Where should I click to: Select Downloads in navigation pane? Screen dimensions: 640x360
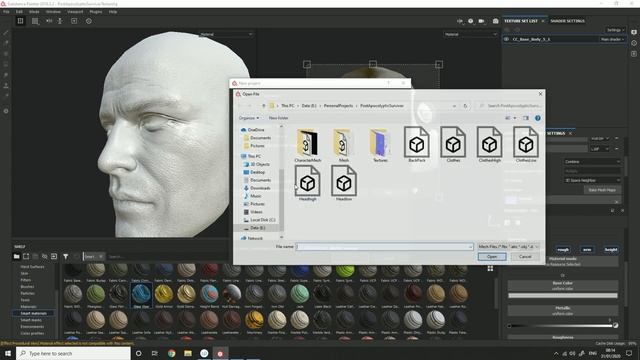[x=260, y=188]
